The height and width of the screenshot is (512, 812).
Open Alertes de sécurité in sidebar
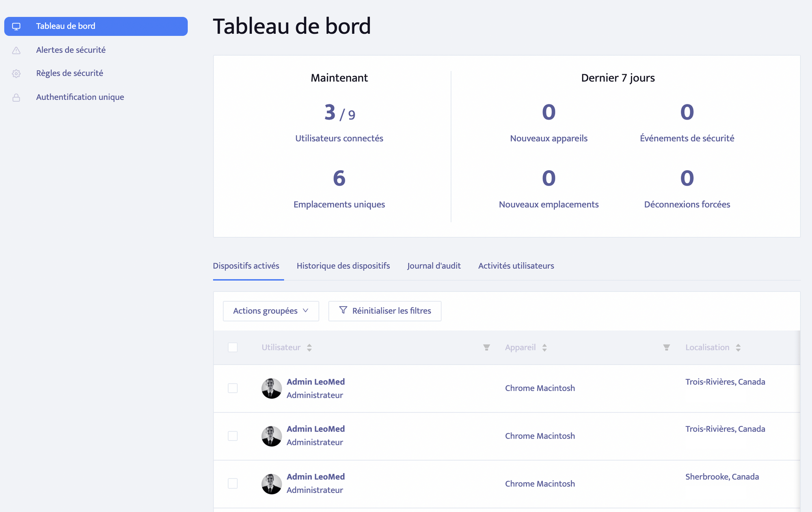click(71, 50)
